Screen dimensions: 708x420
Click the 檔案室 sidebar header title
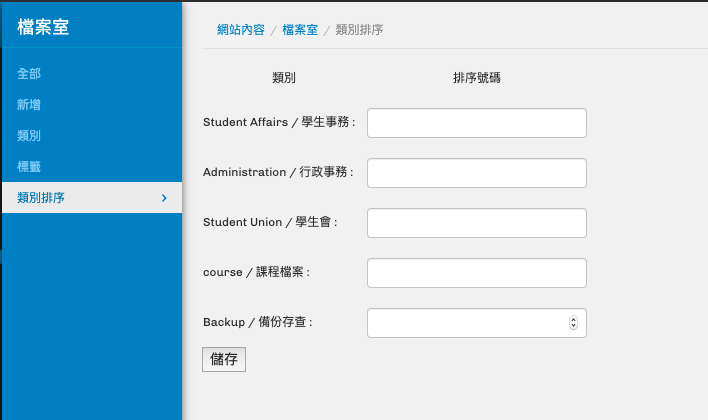coord(43,26)
